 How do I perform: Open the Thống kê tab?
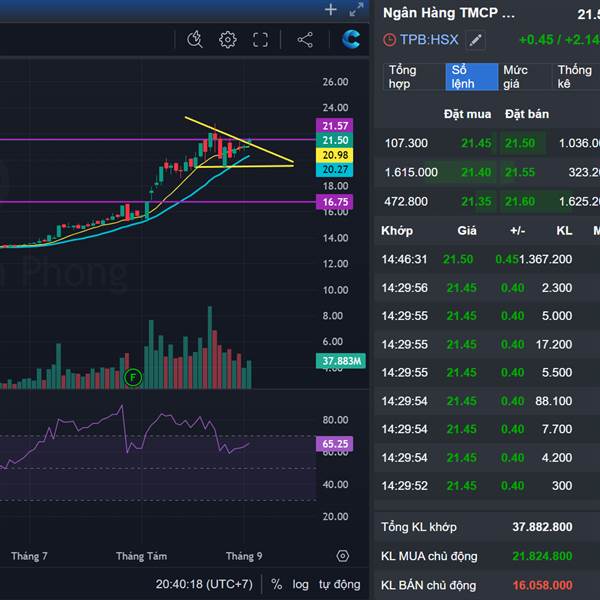(576, 77)
